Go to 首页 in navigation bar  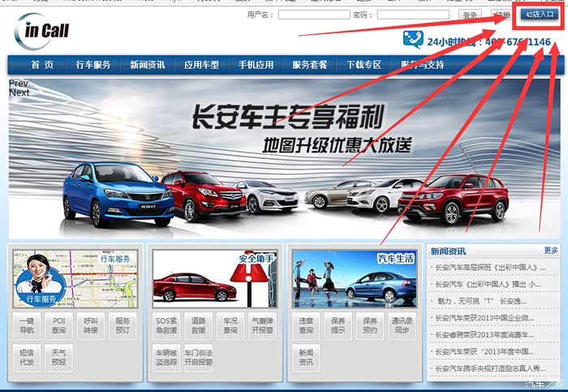(x=42, y=65)
